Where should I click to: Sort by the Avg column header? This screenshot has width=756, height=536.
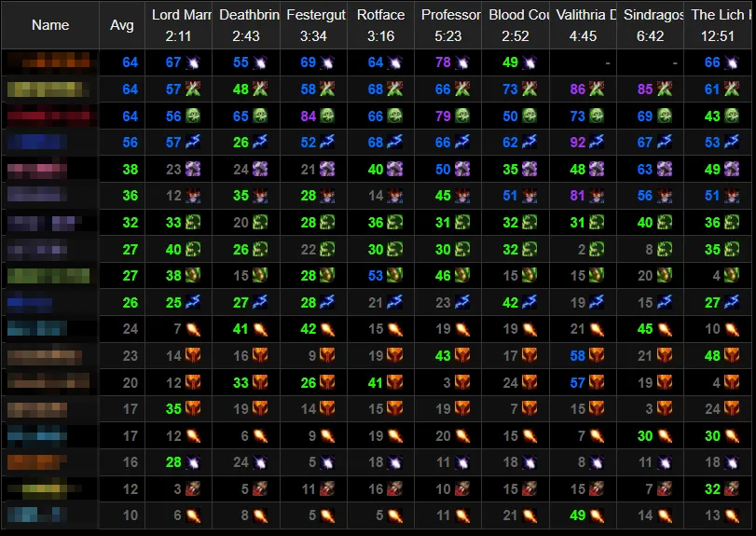point(121,25)
